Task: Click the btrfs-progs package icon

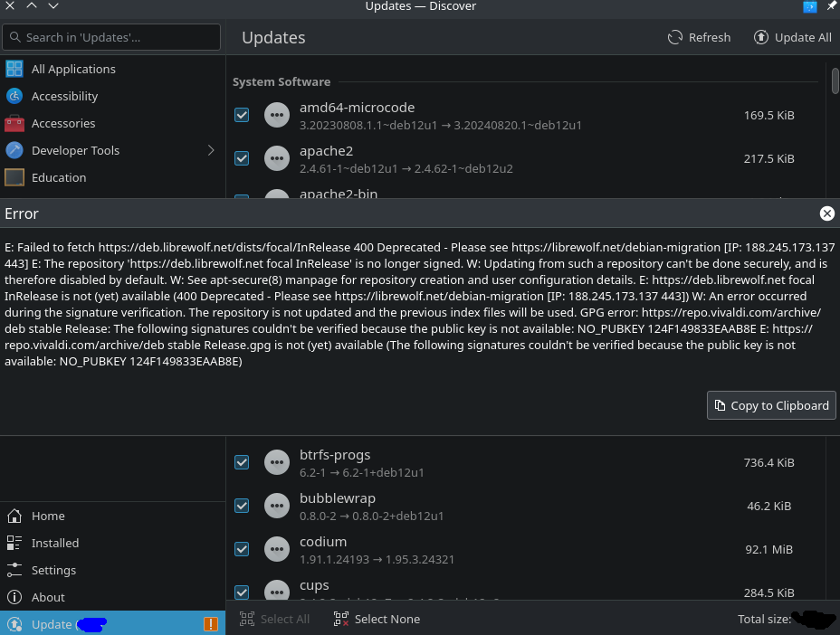Action: pyautogui.click(x=277, y=462)
